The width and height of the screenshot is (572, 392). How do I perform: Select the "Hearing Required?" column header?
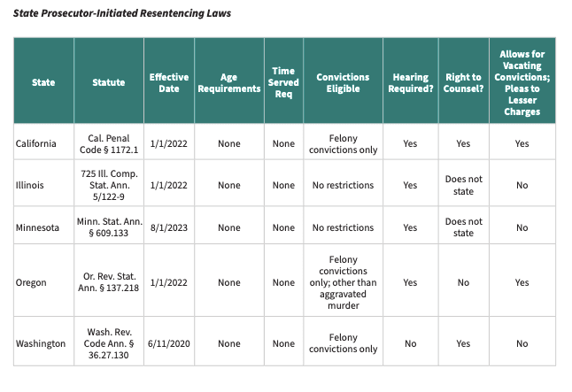click(410, 83)
